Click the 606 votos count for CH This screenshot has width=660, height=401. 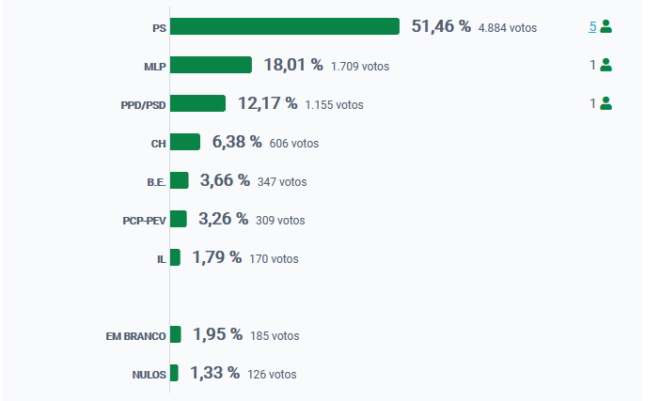click(x=294, y=143)
